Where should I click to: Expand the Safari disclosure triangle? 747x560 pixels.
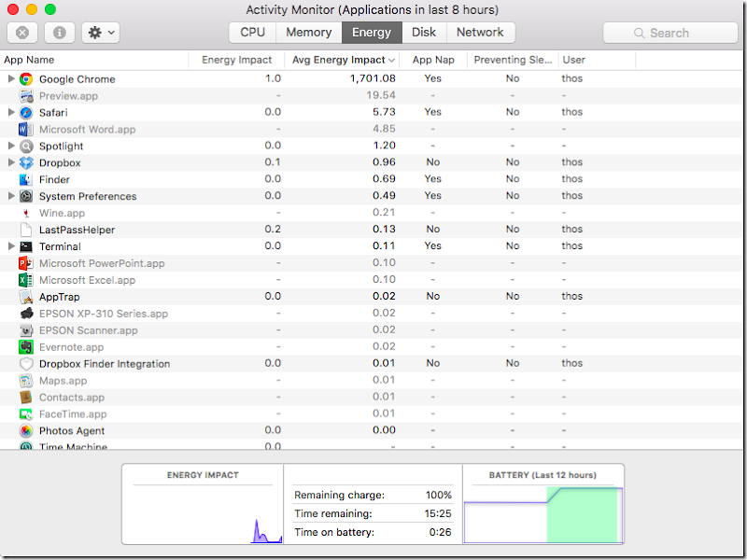[x=11, y=112]
